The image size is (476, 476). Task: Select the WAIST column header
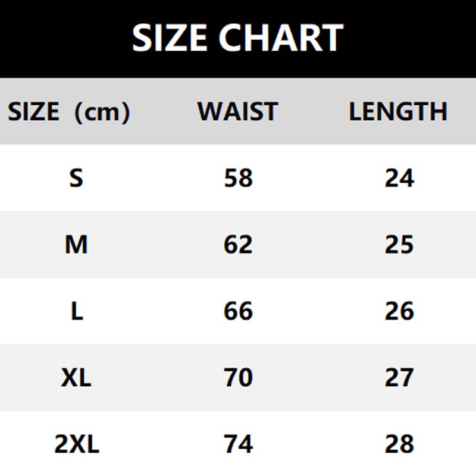237,112
